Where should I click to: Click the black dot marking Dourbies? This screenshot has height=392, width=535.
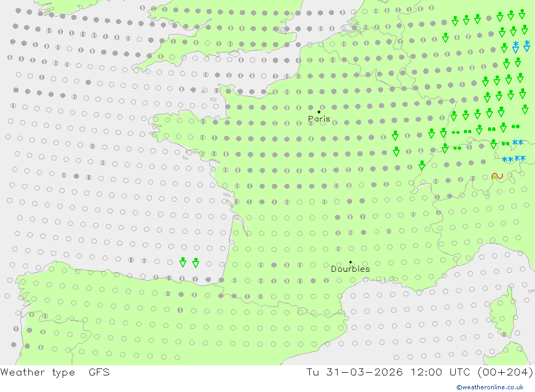[350, 262]
